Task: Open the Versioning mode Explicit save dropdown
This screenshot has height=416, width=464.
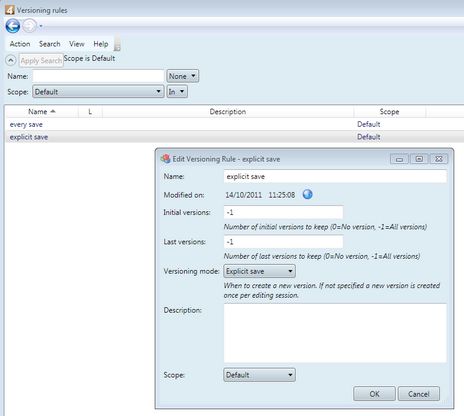Action: pos(259,271)
